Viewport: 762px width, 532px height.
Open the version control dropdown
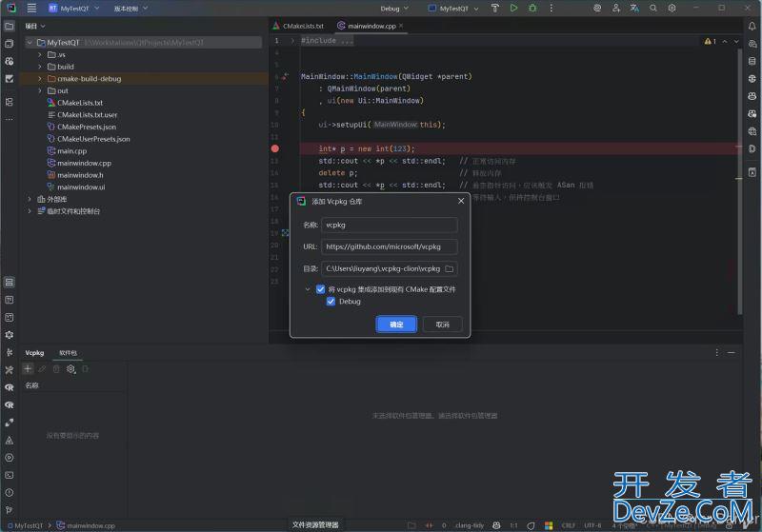(x=130, y=9)
